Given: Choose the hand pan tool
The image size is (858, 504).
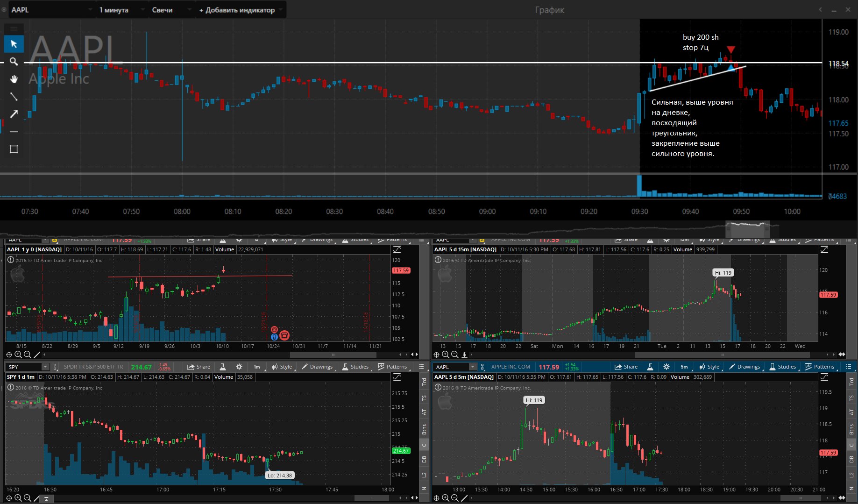Looking at the screenshot, I should [14, 79].
